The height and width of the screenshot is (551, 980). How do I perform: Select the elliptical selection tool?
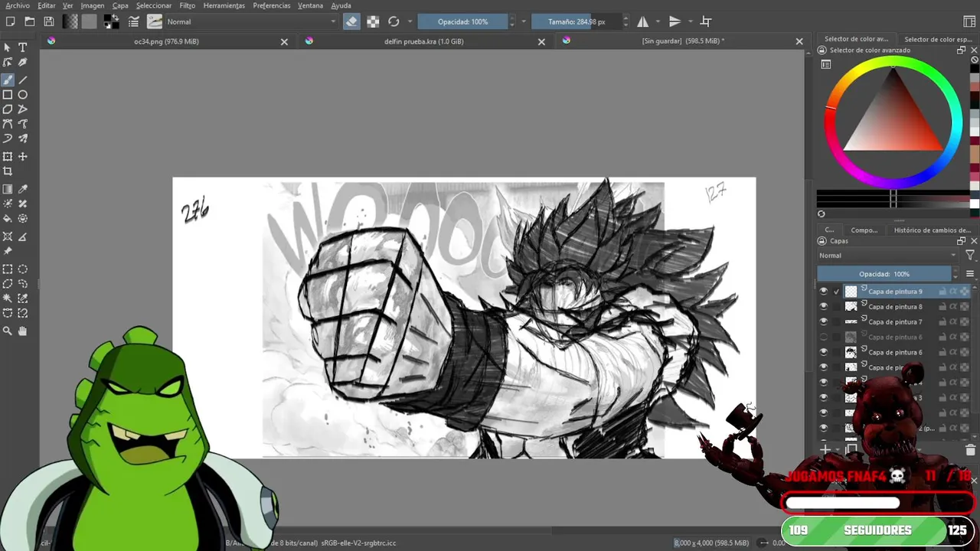click(23, 269)
